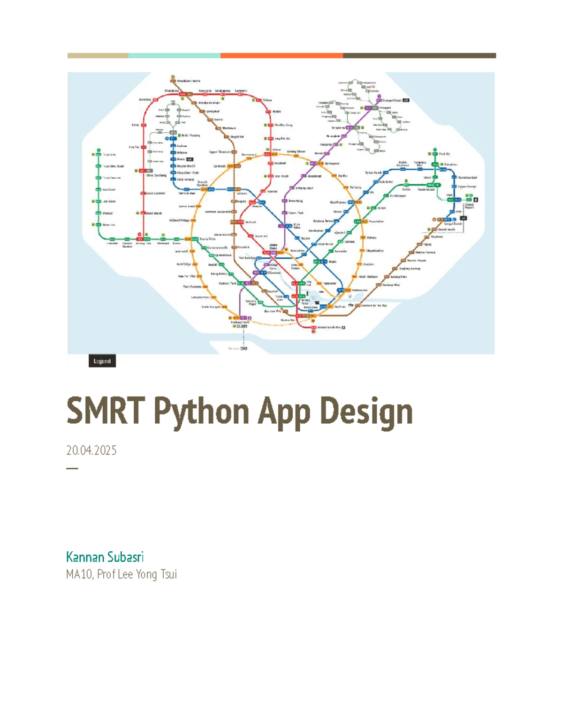Viewport: 563px width, 728px height.
Task: Click the Marine Terrace station label
Action: tap(425, 252)
